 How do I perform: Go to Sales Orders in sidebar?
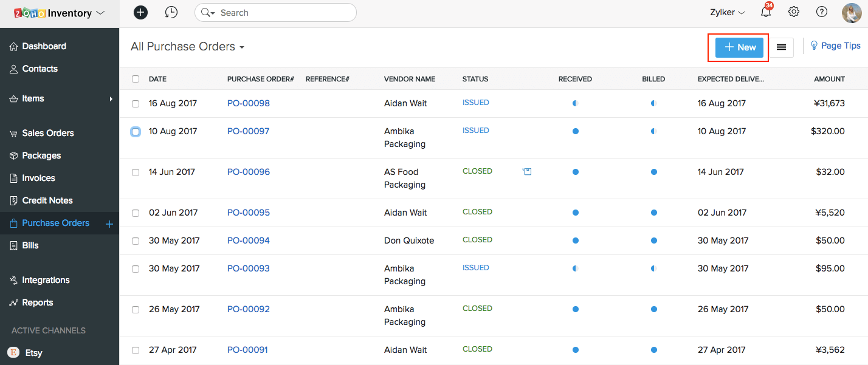(48, 133)
